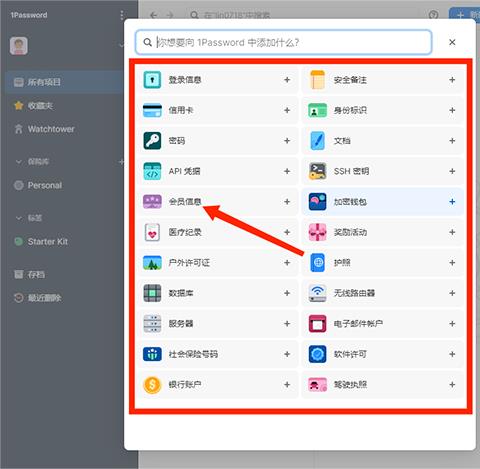Click the 医疗纪录 label text
The height and width of the screenshot is (469, 480).
tap(185, 232)
